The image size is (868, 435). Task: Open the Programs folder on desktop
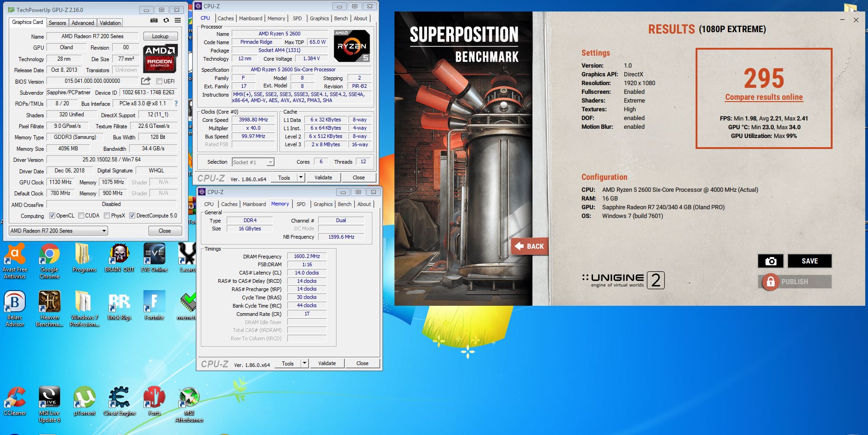pyautogui.click(x=84, y=258)
